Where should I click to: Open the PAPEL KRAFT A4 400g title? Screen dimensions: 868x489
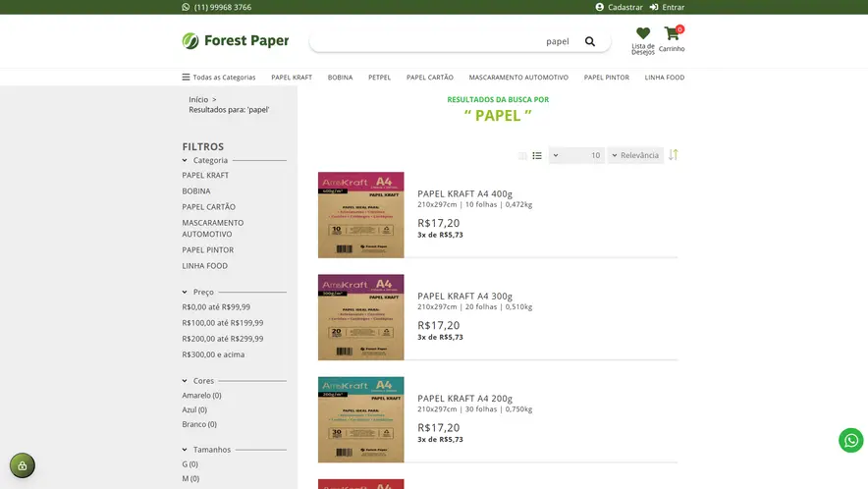465,193
